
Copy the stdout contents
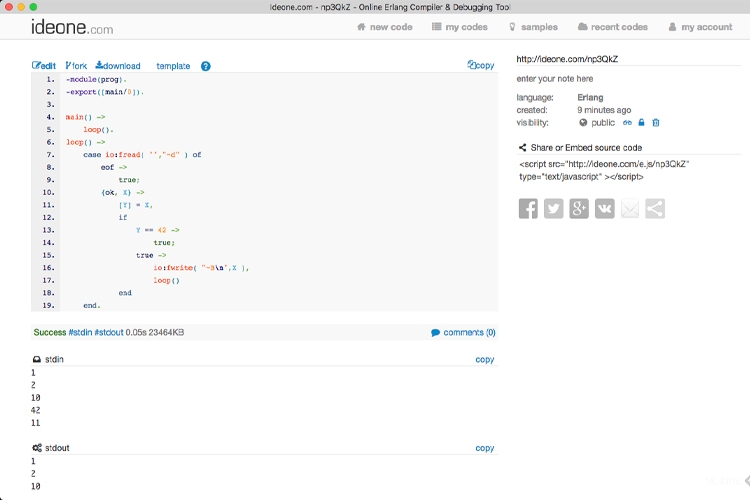coord(485,448)
